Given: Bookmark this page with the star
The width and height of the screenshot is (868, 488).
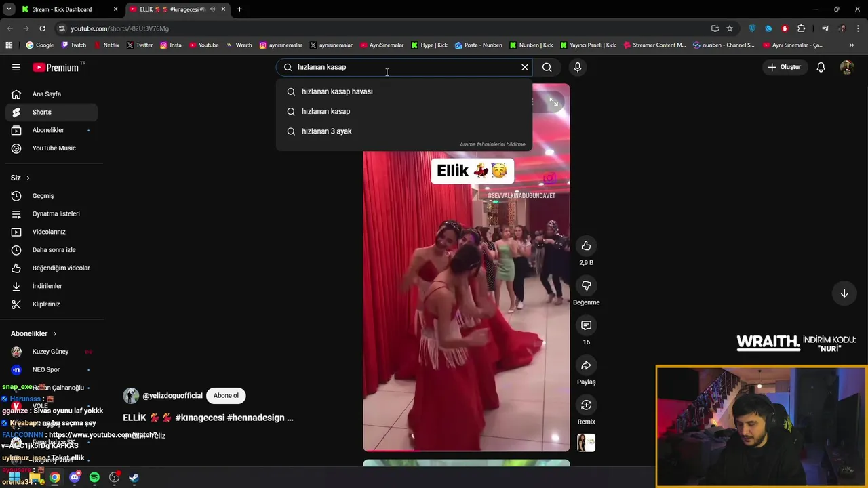Looking at the screenshot, I should pos(730,28).
